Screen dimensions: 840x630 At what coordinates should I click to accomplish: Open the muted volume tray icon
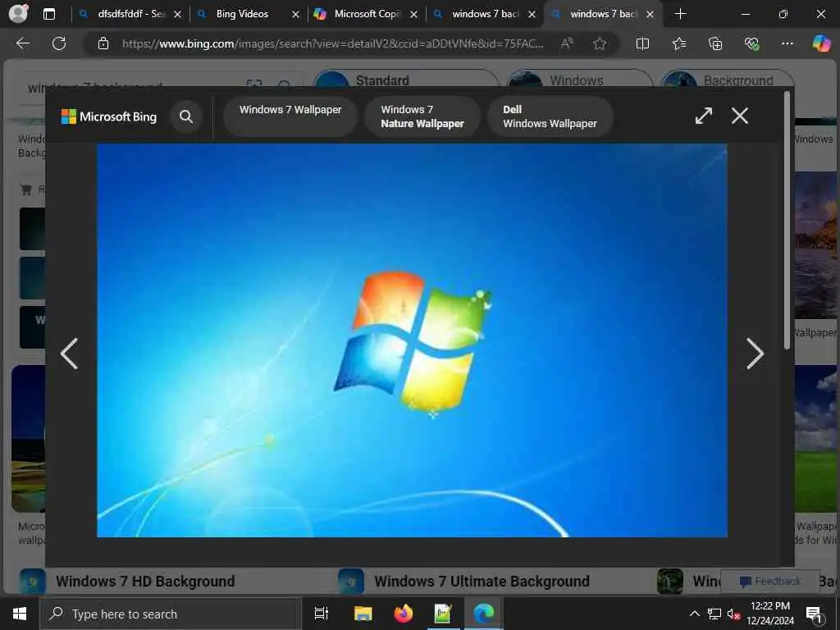[x=733, y=614]
